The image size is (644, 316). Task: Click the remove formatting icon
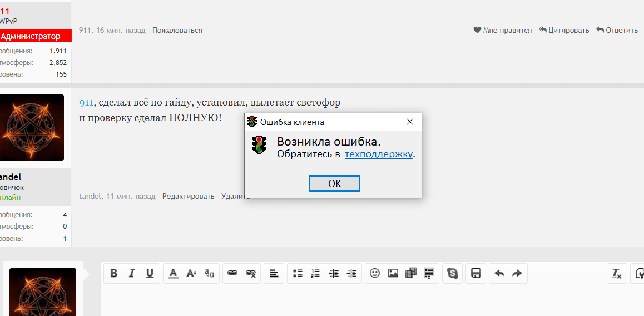617,273
